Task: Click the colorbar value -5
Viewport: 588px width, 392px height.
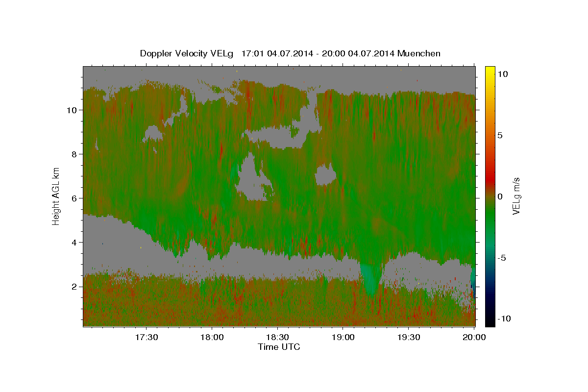Action: tap(503, 258)
